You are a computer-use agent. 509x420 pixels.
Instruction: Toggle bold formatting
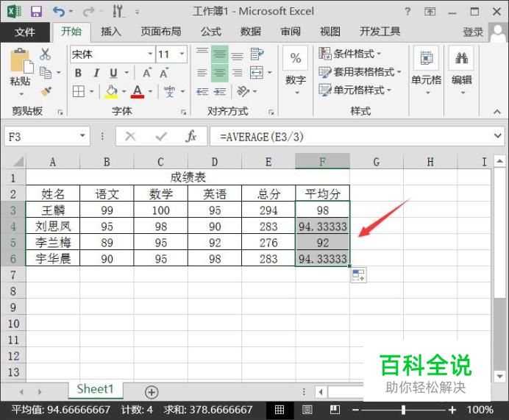coord(78,73)
